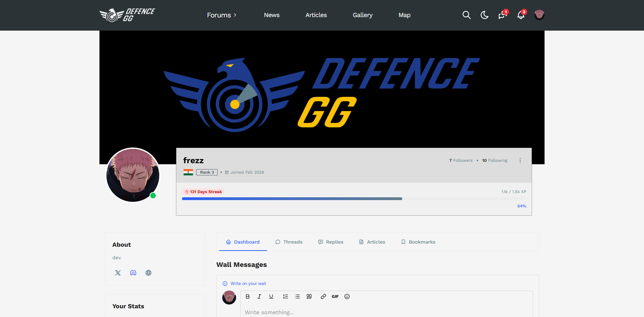
Task: Click the Wall Messages heading
Action: [241, 264]
